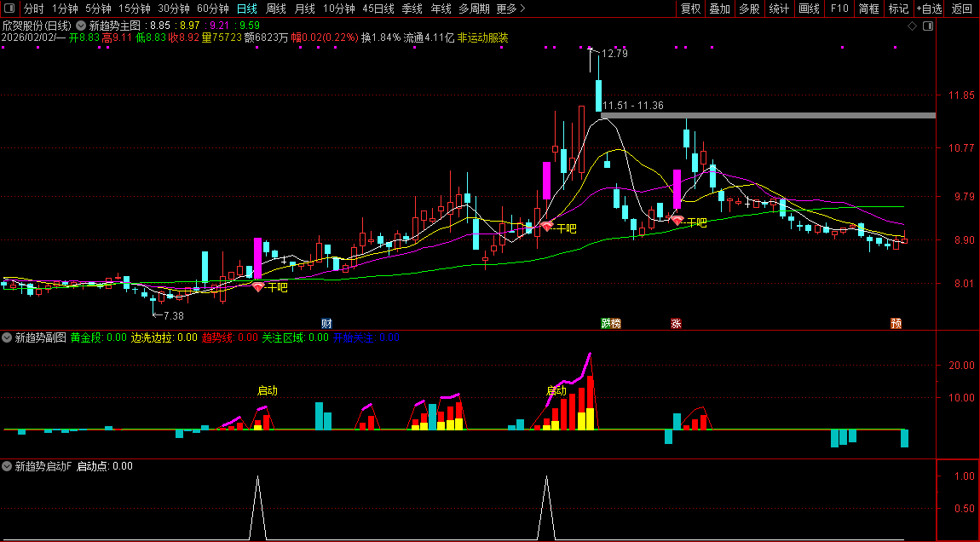Image resolution: width=980 pixels, height=542 pixels.
Task: Click the 返回 button
Action: coord(961,9)
